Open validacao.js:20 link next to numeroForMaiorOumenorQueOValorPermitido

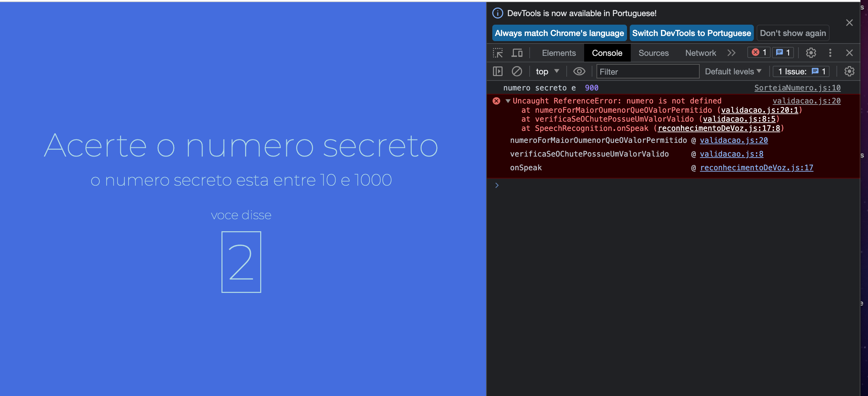tap(734, 140)
